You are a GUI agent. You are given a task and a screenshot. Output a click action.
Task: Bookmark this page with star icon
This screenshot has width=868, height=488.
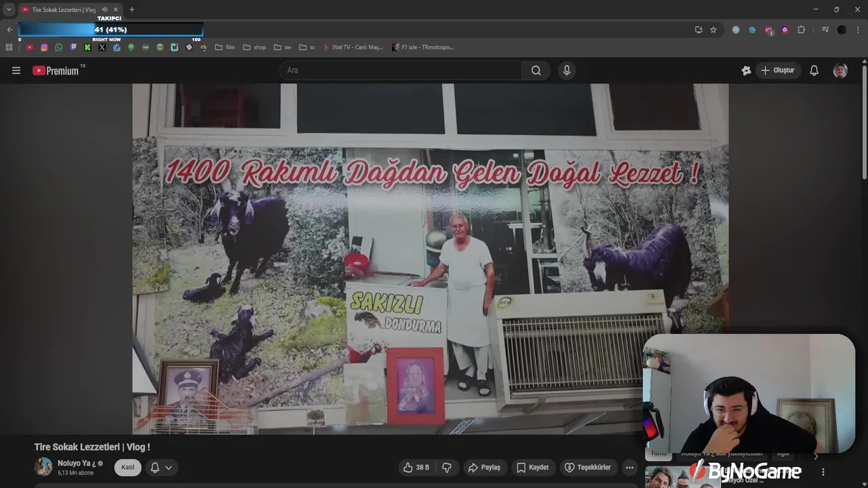[x=713, y=30]
